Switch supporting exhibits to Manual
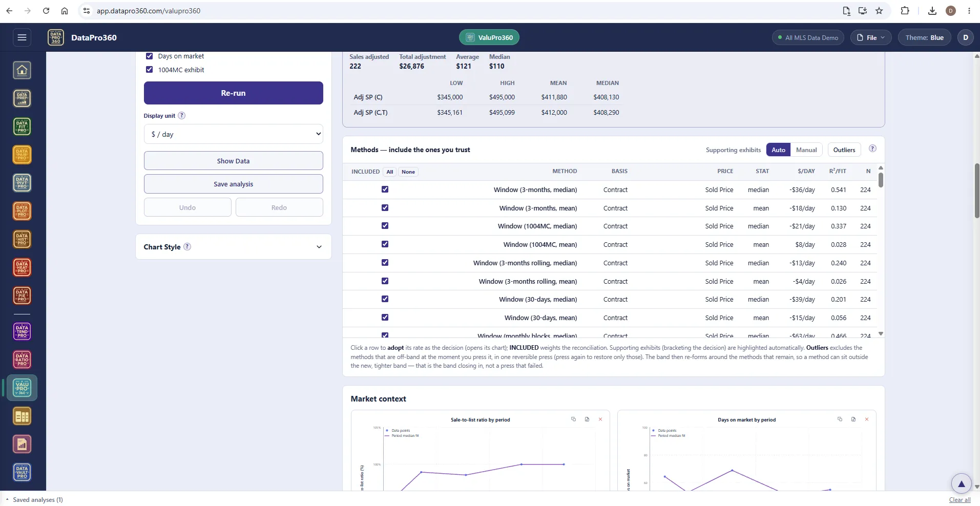The image size is (980, 506). coord(806,150)
